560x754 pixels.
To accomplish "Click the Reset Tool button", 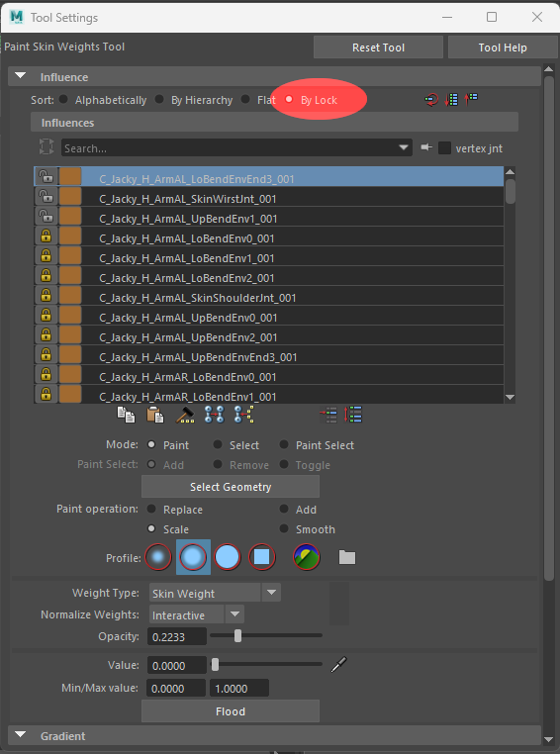I will click(378, 47).
